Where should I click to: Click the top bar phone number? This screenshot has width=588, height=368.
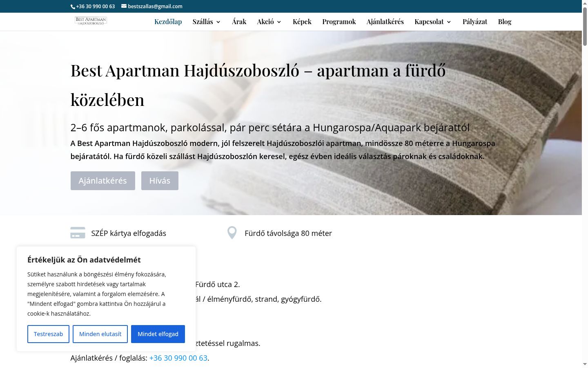pos(95,6)
